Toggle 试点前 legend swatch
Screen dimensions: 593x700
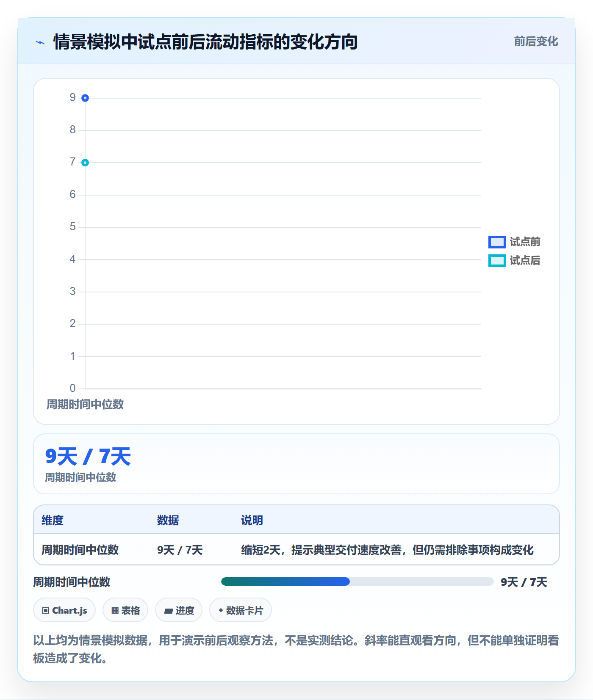click(497, 242)
